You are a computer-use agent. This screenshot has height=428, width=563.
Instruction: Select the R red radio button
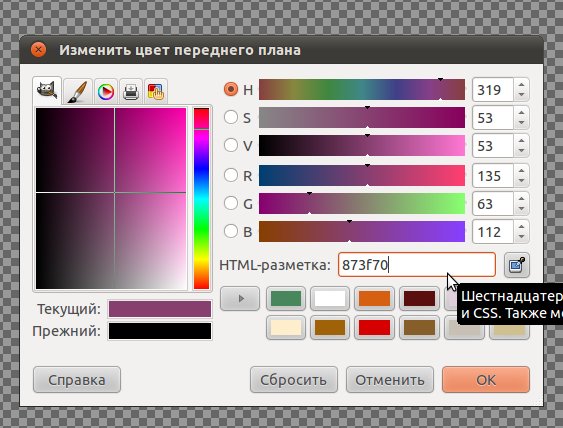pyautogui.click(x=231, y=175)
